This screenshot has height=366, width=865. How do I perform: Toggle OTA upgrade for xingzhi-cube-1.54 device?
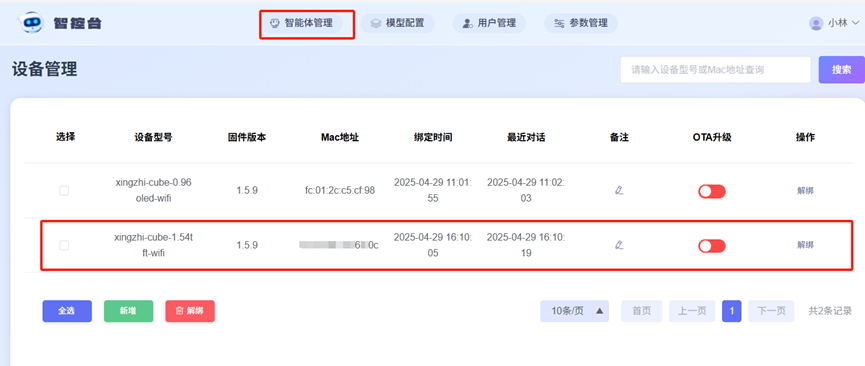[712, 246]
